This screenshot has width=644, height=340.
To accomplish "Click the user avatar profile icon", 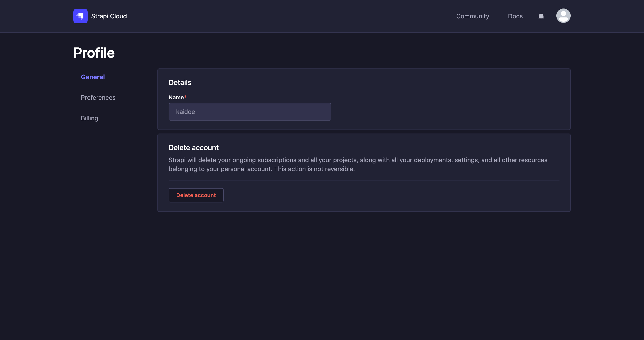I will (x=563, y=15).
